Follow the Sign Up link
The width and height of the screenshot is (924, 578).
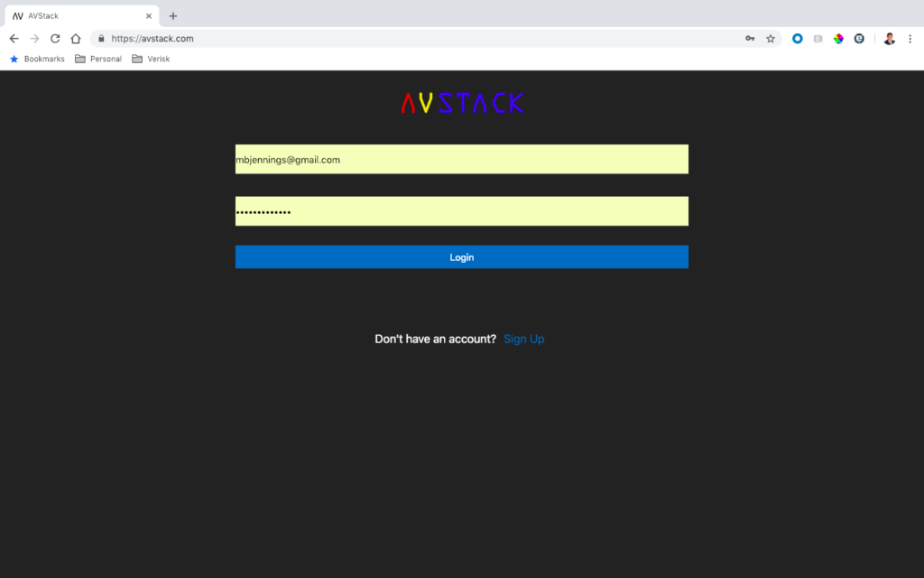click(524, 340)
